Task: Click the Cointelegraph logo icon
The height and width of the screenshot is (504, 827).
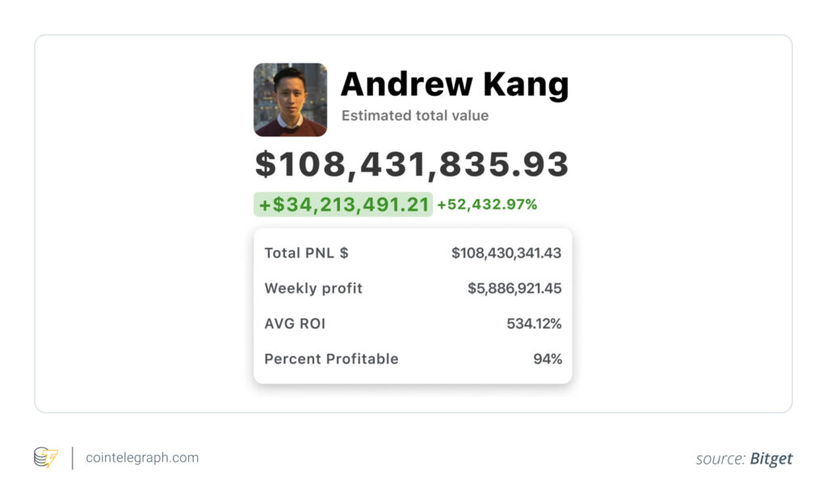Action: [x=45, y=458]
